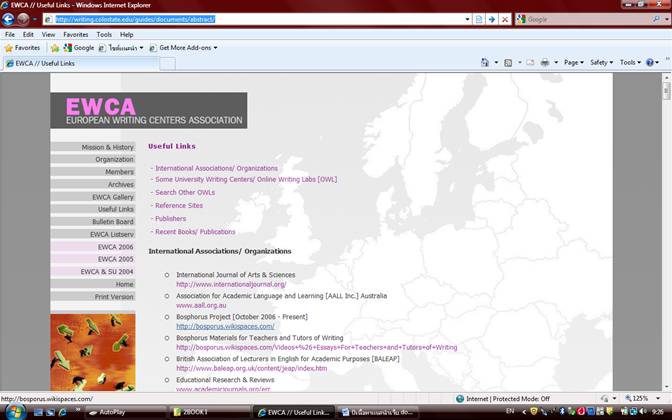672x420 pixels.
Task: Click the Go arrow next to address bar
Action: 492,19
